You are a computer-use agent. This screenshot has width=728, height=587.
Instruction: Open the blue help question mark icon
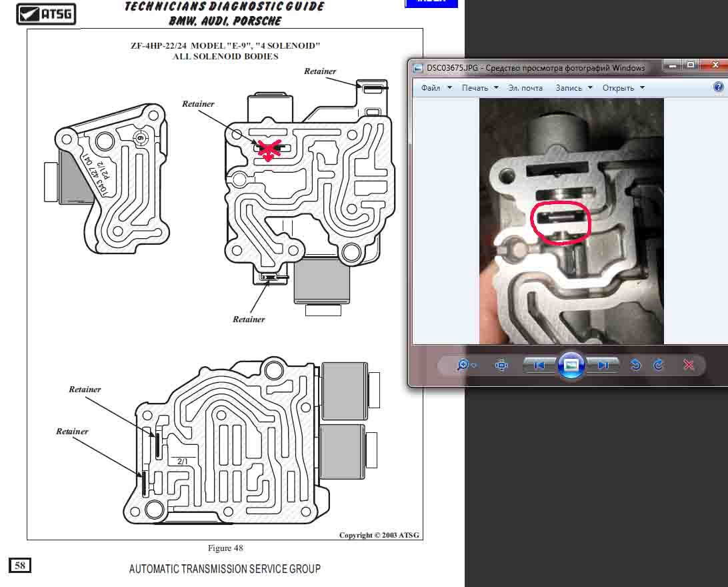click(718, 87)
